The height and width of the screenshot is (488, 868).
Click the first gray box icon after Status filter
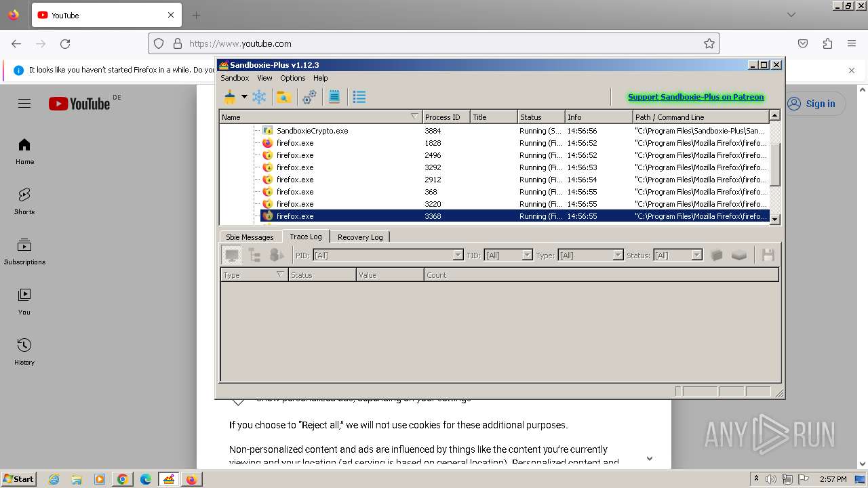tap(717, 256)
